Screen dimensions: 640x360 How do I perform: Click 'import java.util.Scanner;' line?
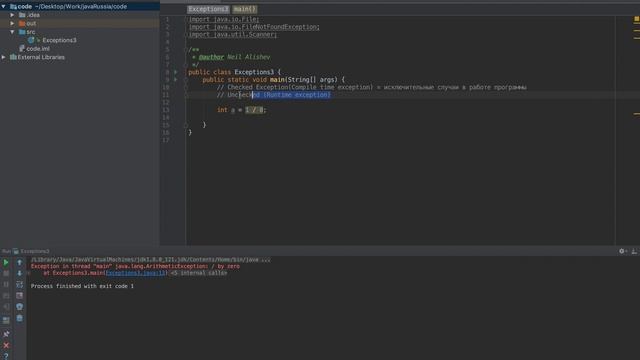[233, 34]
